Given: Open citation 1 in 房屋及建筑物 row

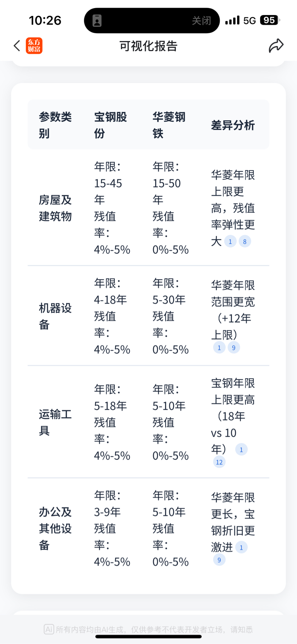Looking at the screenshot, I should pos(230,241).
